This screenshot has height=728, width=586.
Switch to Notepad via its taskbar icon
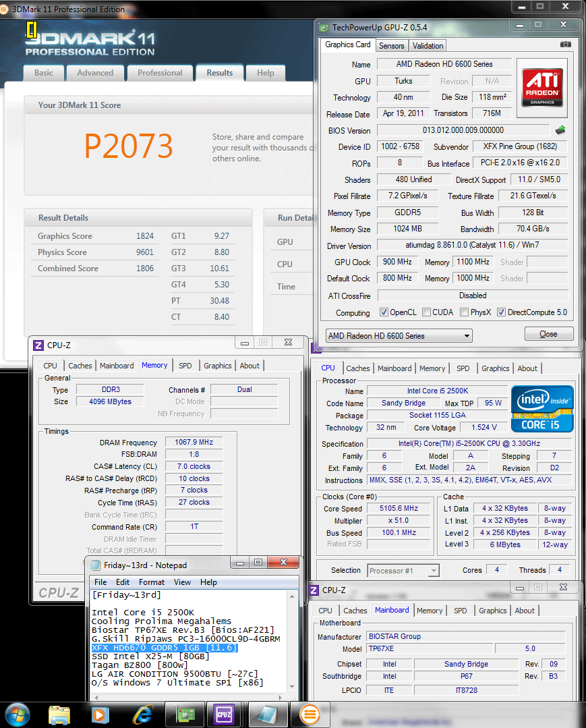click(267, 715)
